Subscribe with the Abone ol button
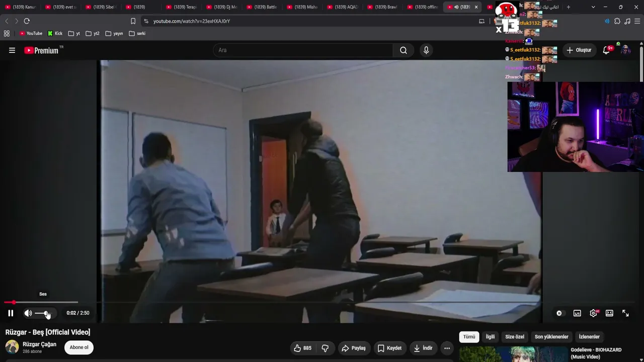The image size is (644, 362). click(79, 347)
